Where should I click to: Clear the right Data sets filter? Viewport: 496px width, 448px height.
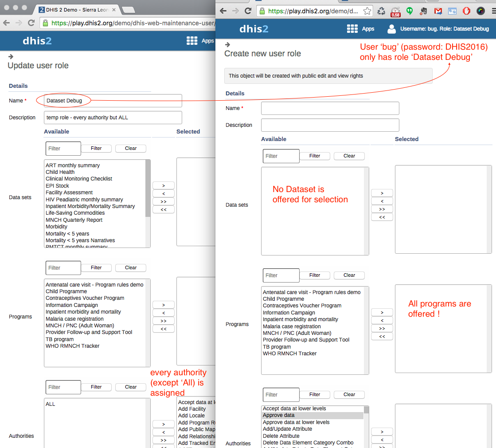pyautogui.click(x=349, y=156)
